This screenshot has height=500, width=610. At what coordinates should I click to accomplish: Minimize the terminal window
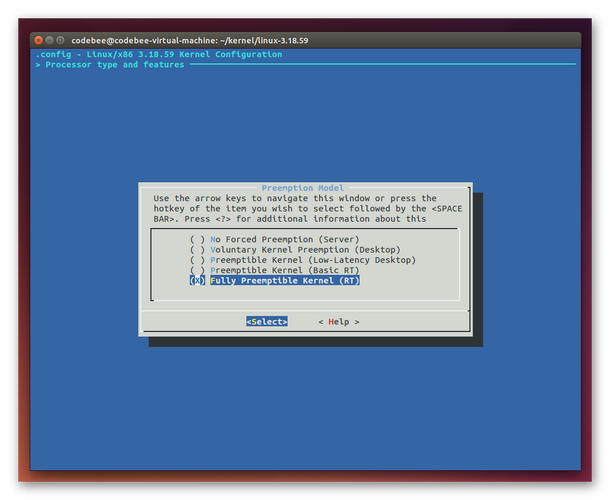(x=49, y=40)
